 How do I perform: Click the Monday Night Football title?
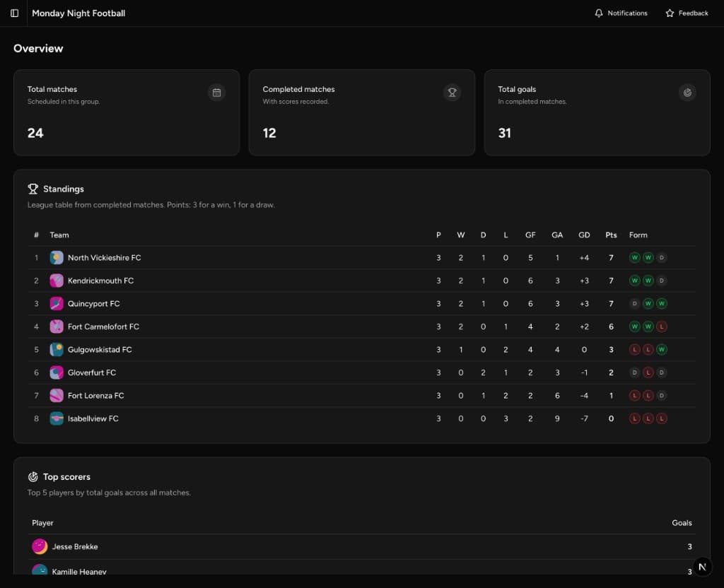[x=78, y=13]
